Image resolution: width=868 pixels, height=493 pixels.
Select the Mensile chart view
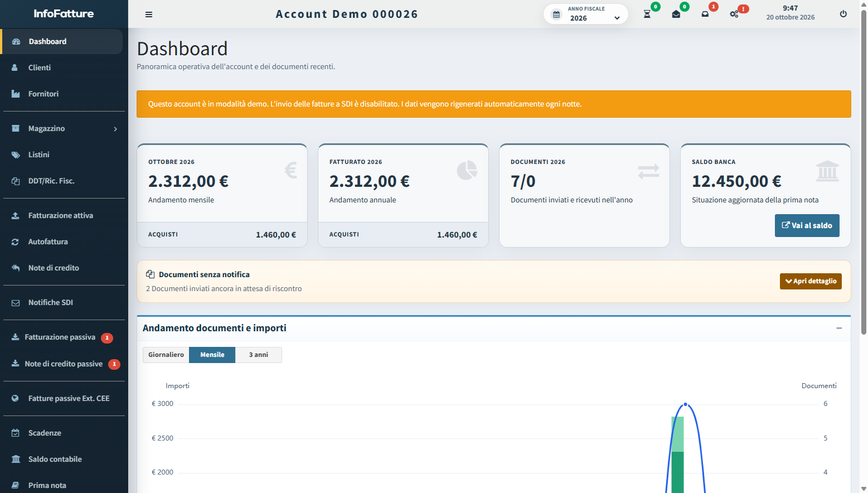click(x=212, y=355)
